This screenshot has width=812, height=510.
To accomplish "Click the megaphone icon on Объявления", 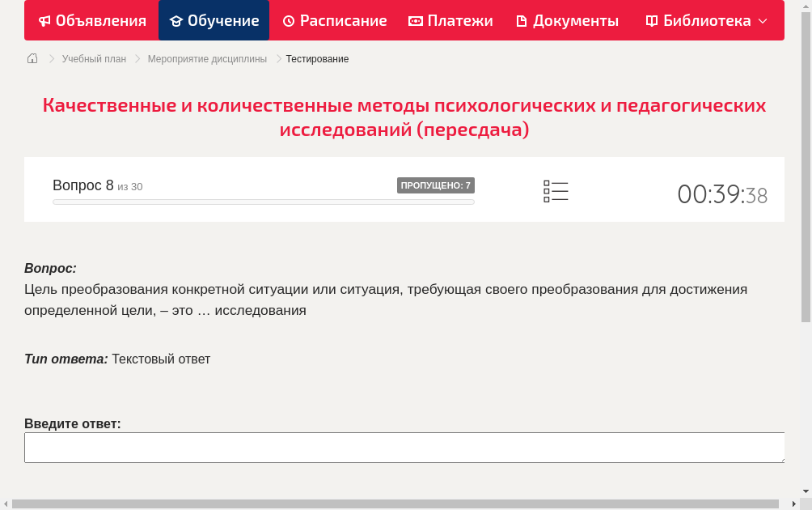I will click(x=44, y=20).
